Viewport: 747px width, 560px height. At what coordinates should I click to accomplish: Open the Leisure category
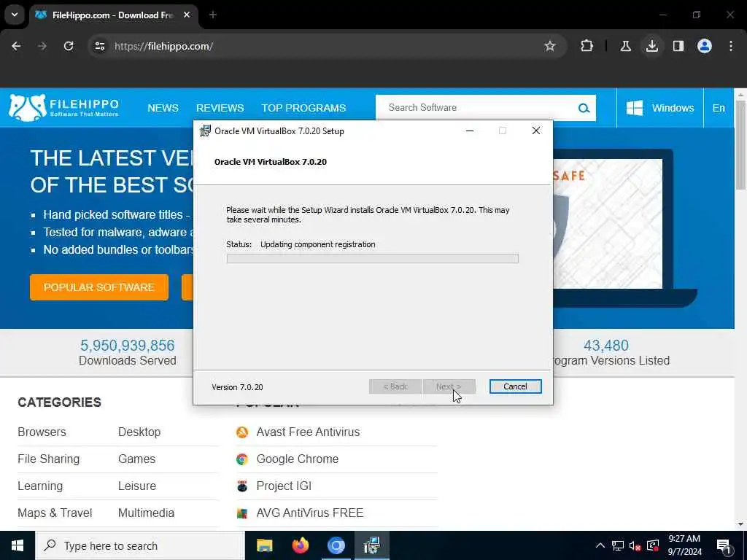(x=137, y=486)
